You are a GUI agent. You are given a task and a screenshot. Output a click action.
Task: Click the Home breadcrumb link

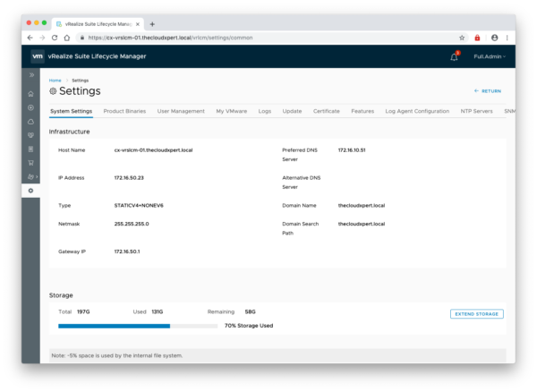point(55,81)
